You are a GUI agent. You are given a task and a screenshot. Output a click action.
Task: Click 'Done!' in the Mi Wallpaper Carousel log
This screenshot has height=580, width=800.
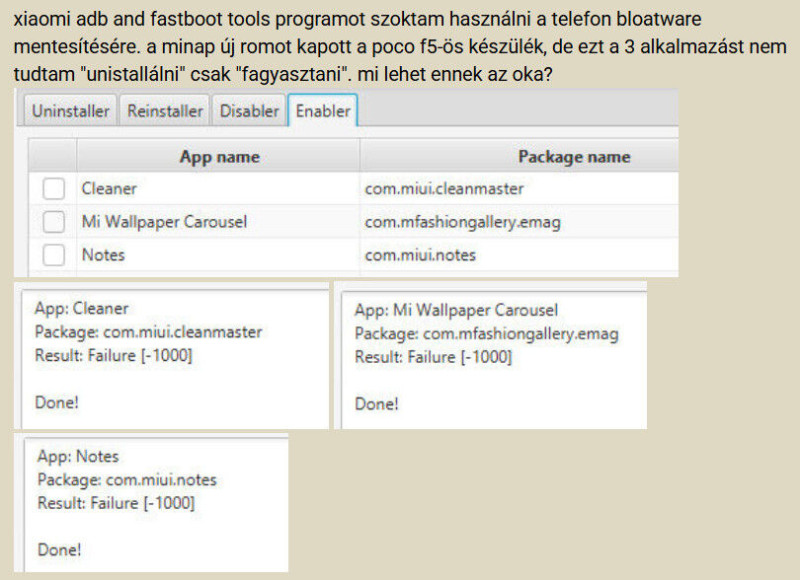pyautogui.click(x=377, y=404)
